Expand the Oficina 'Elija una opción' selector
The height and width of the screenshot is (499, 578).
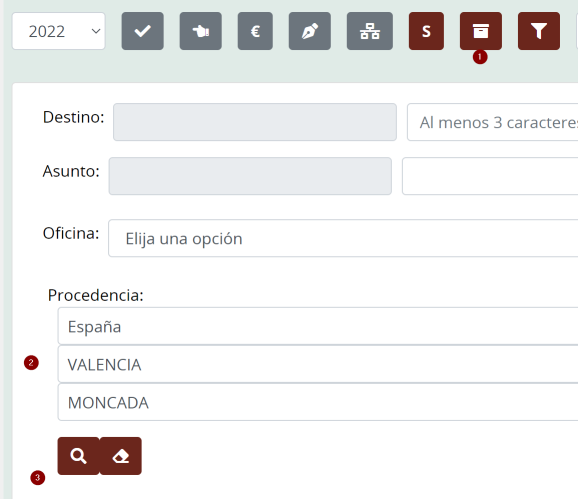click(x=343, y=238)
